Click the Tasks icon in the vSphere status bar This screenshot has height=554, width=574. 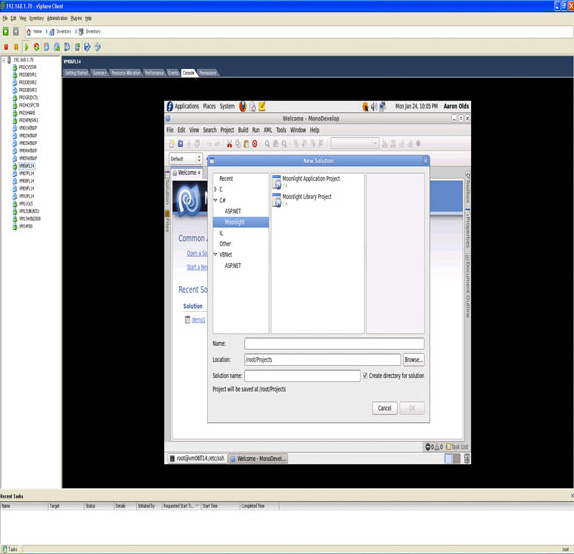(x=4, y=549)
